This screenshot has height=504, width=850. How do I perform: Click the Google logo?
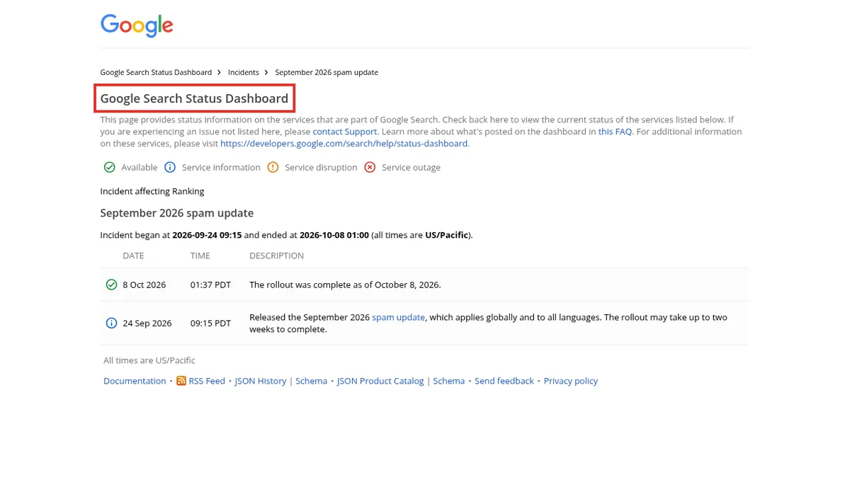pyautogui.click(x=137, y=25)
